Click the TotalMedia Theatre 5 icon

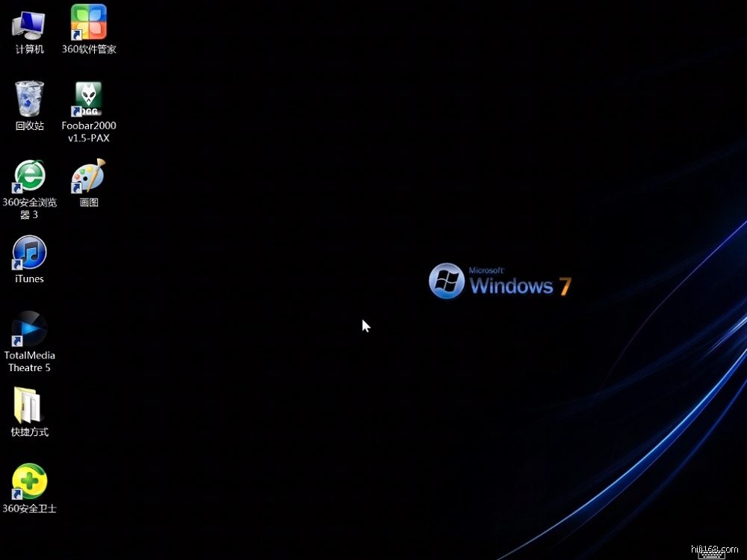click(x=29, y=329)
